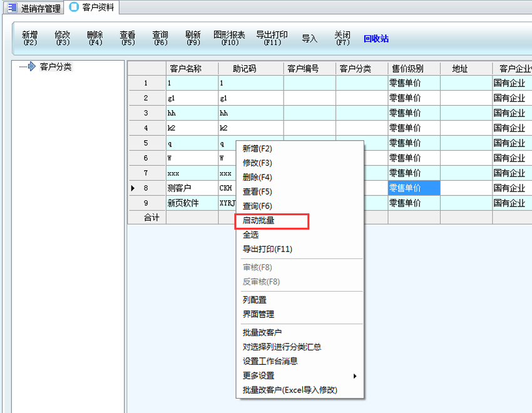Screen dimensions: 532x413
Task: Click 导出打印 (F11) in the toolbar
Action: point(272,38)
